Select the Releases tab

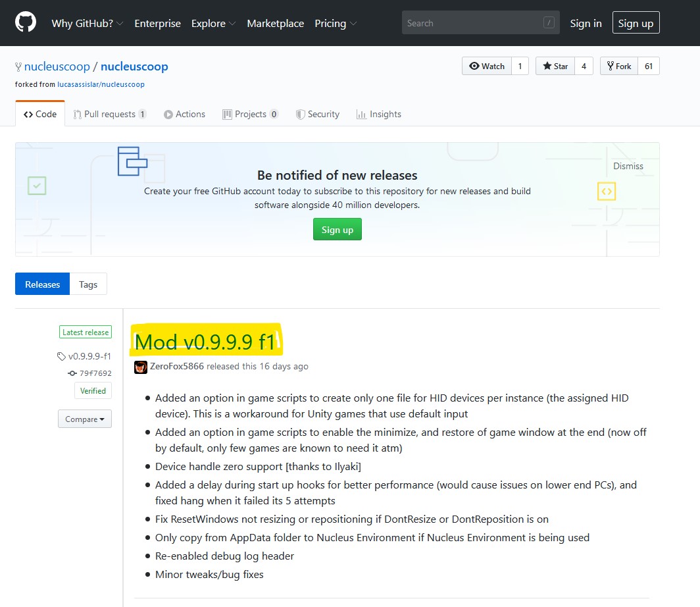42,284
